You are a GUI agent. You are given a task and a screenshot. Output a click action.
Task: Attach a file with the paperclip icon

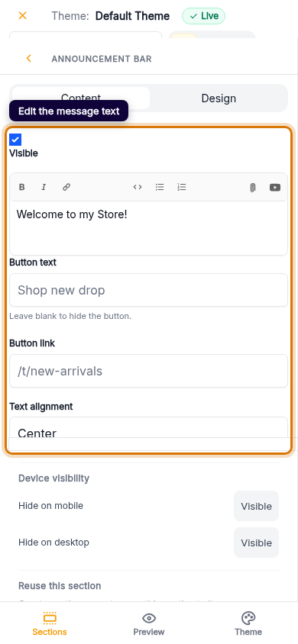pos(253,188)
